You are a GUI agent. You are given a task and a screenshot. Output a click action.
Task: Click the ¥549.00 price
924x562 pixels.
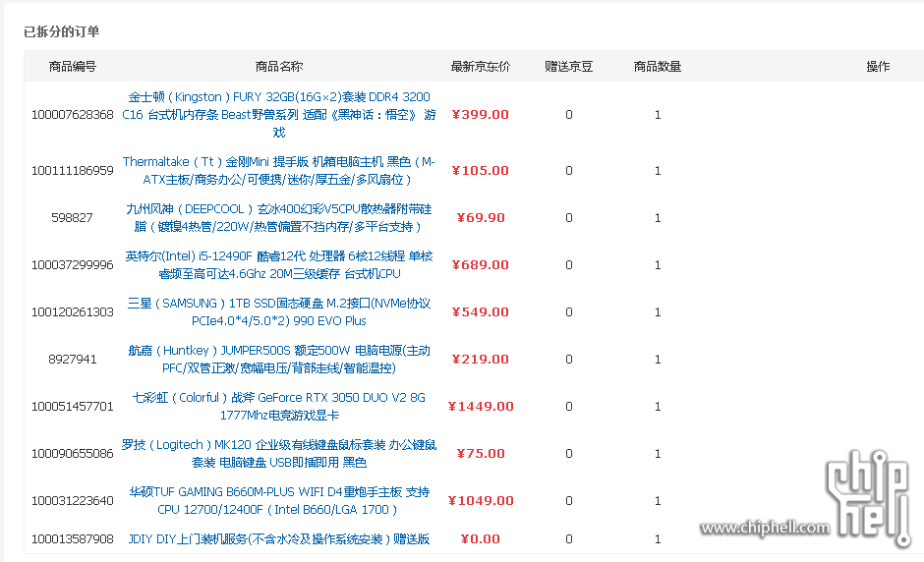click(481, 311)
